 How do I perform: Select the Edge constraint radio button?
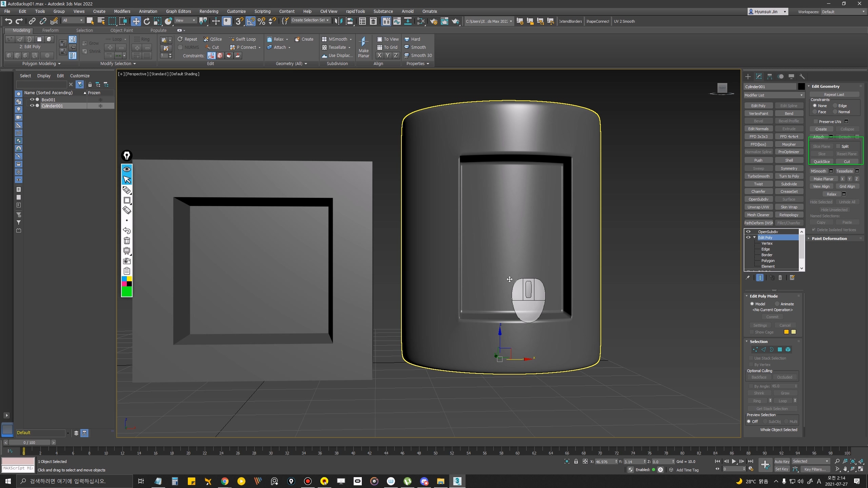pyautogui.click(x=835, y=106)
